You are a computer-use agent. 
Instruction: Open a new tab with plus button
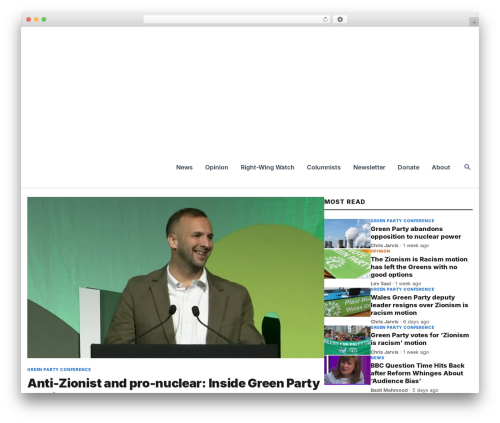[474, 22]
